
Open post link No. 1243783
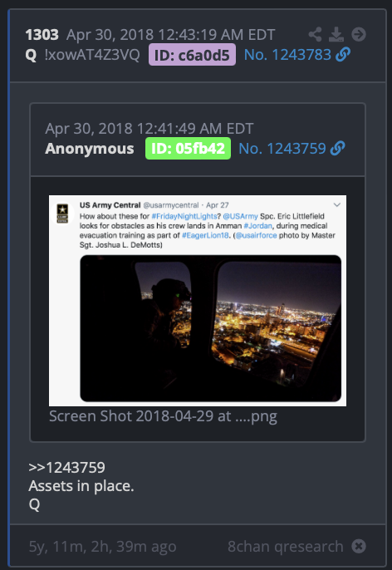(x=287, y=55)
